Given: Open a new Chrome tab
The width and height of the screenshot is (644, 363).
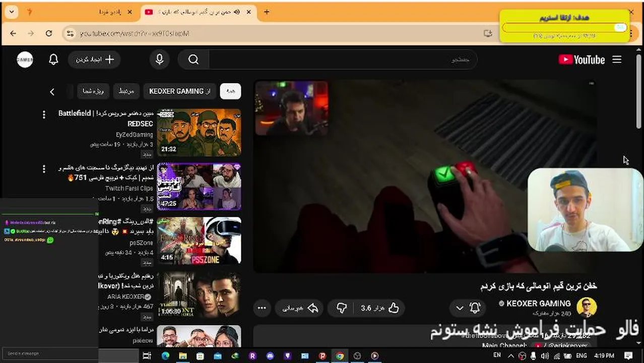Looking at the screenshot, I should [x=267, y=12].
